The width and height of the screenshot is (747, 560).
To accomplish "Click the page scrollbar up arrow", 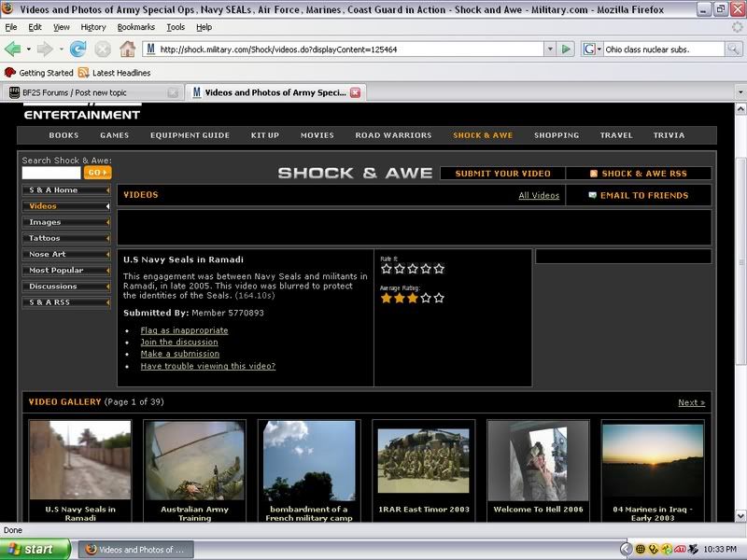I will pyautogui.click(x=740, y=108).
